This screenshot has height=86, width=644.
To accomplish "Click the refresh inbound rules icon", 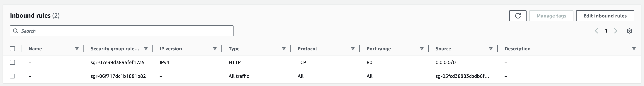I will 518,16.
